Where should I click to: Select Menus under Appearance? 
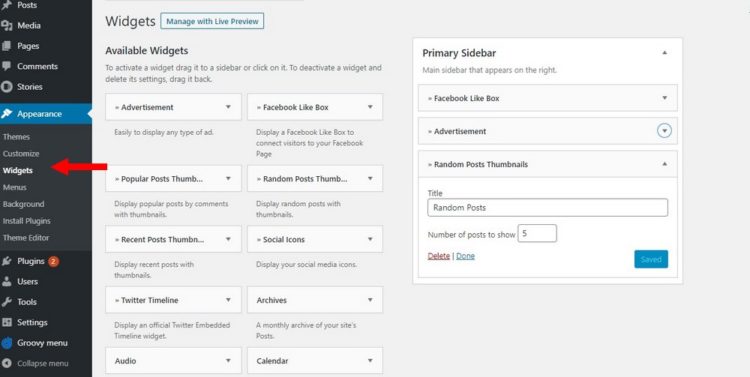tap(14, 187)
